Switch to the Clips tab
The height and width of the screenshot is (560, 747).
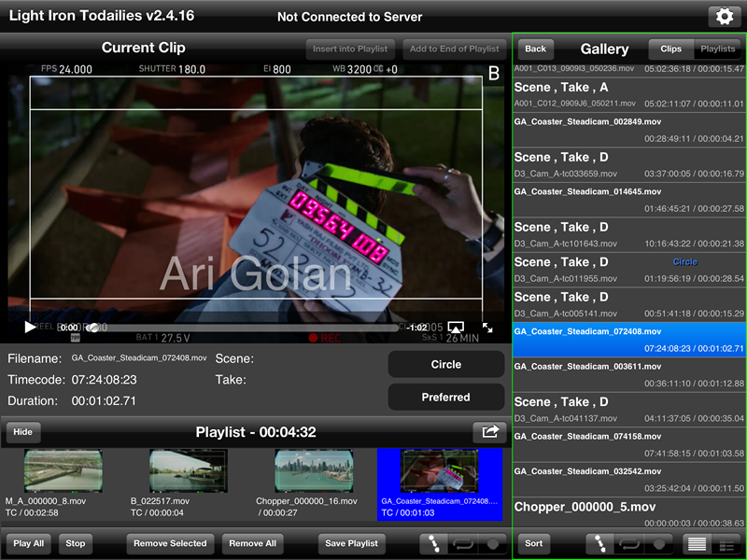670,49
